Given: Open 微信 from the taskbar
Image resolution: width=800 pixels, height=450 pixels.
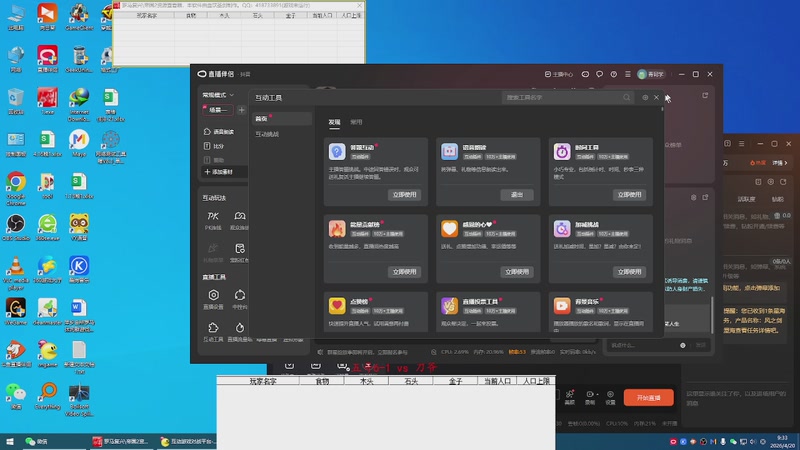Looking at the screenshot, I should pyautogui.click(x=37, y=442).
